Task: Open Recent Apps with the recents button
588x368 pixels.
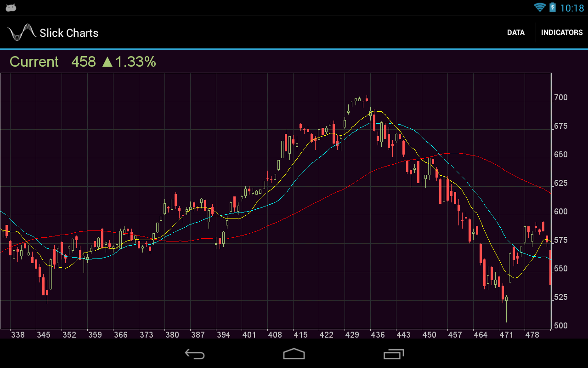Action: coord(393,354)
